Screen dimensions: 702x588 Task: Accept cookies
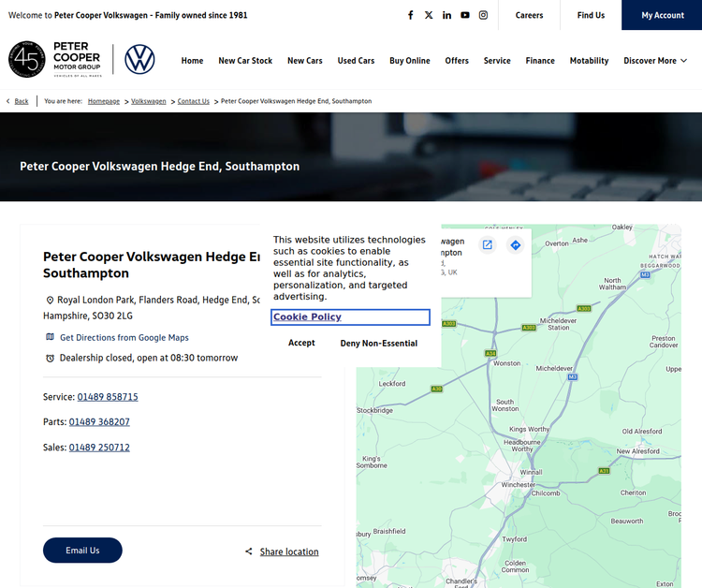(301, 343)
